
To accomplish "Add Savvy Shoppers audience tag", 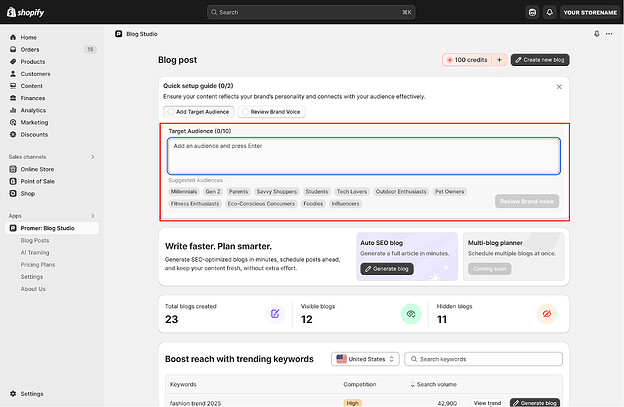I will click(x=277, y=192).
